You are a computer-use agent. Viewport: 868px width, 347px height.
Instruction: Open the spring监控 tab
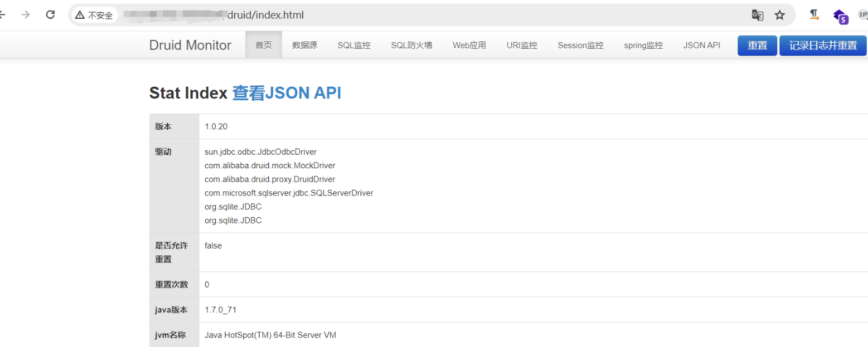coord(643,45)
